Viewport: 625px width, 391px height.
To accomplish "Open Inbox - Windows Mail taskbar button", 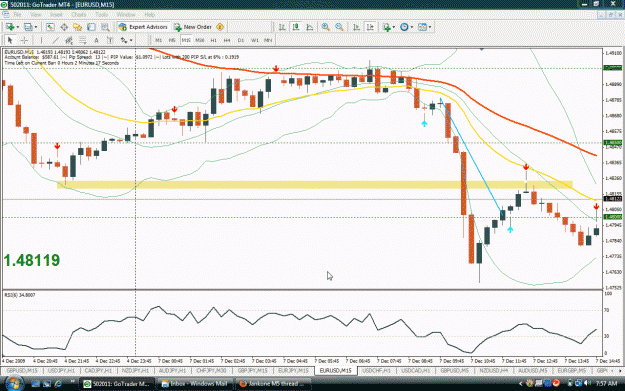I will [195, 384].
